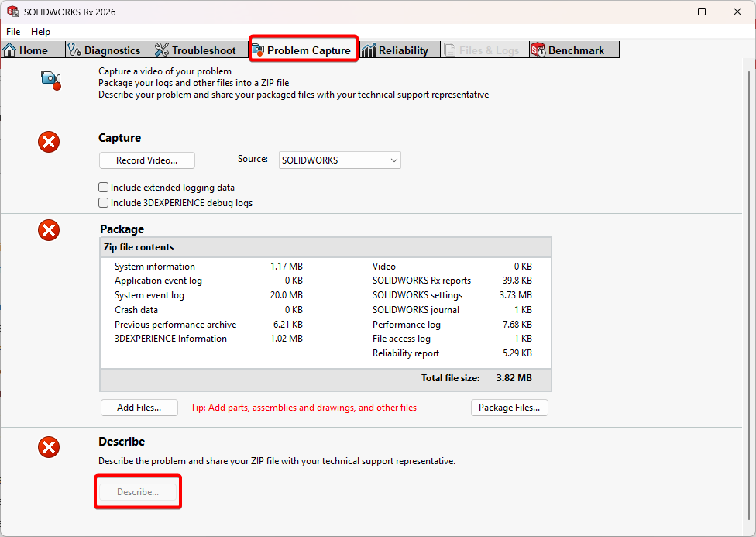Click the Application event log entry

pyautogui.click(x=158, y=281)
